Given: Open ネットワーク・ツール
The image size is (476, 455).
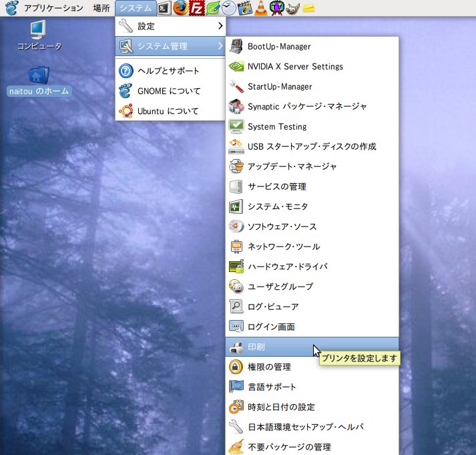Looking at the screenshot, I should point(312,247).
